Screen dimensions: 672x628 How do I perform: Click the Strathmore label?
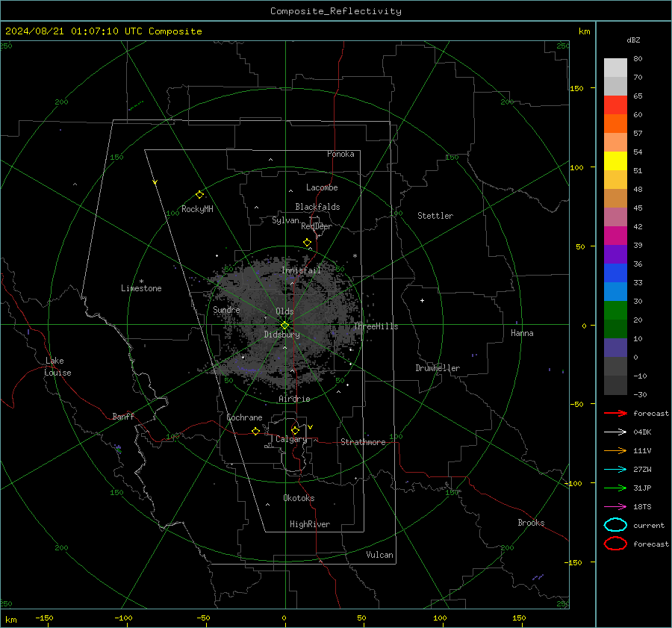point(363,442)
